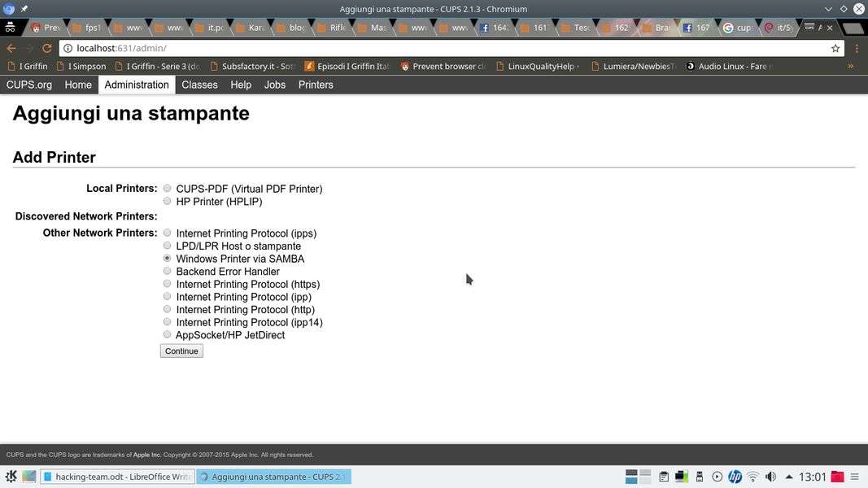Click the Continue button
The height and width of the screenshot is (488, 868).
[181, 351]
